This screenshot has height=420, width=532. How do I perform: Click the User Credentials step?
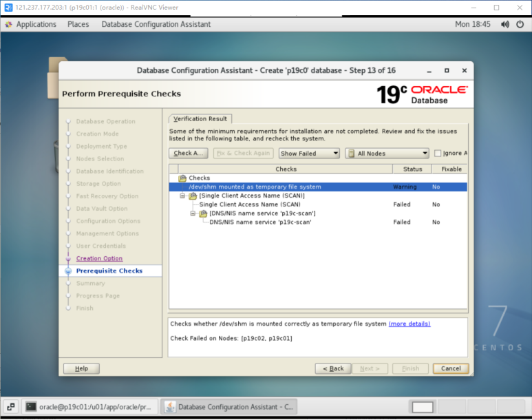pos(100,246)
